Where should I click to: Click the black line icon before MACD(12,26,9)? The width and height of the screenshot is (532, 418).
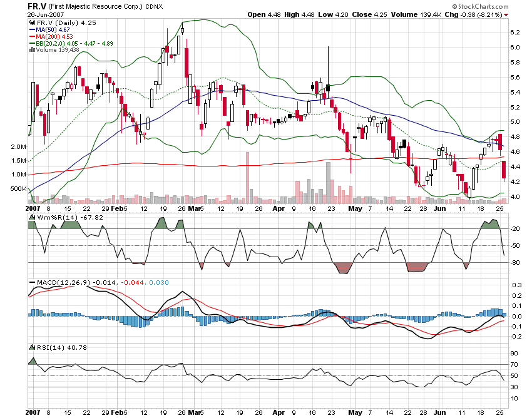(x=33, y=282)
